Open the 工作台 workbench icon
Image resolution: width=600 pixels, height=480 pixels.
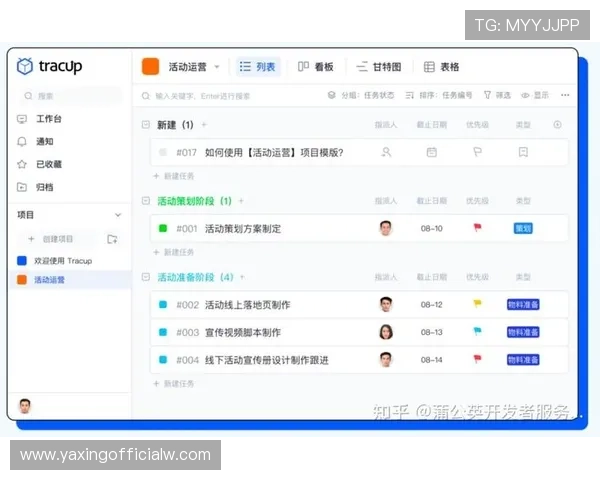[x=22, y=119]
